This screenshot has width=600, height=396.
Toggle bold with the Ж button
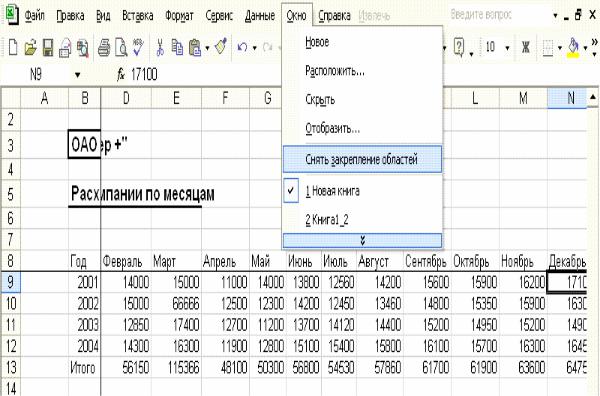(526, 47)
